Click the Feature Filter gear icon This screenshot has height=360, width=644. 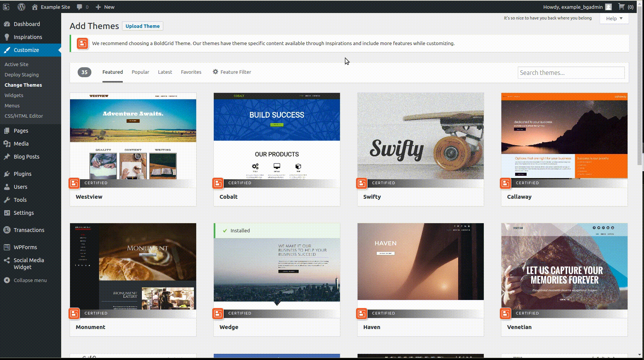pyautogui.click(x=215, y=72)
